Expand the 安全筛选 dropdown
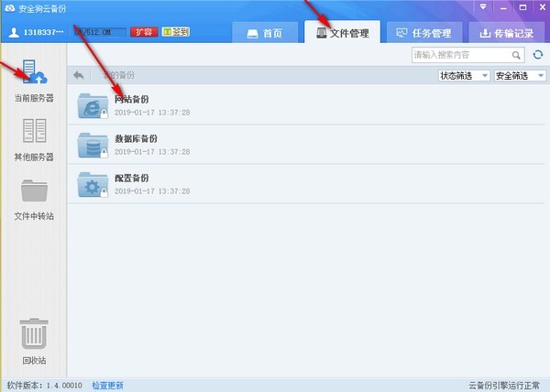 (520, 75)
